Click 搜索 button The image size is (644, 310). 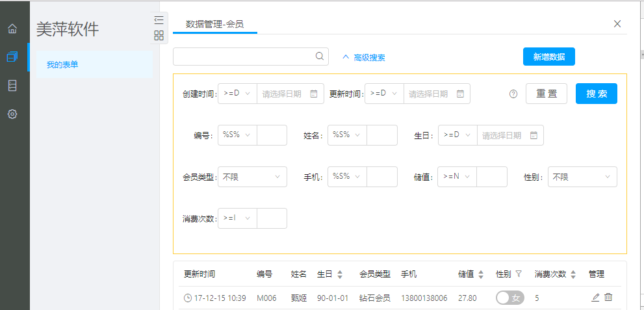(x=597, y=94)
